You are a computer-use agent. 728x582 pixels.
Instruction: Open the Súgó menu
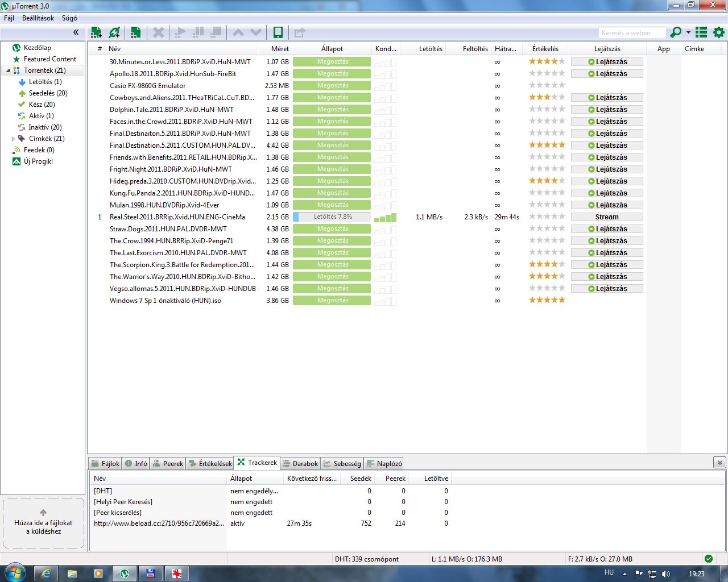pyautogui.click(x=69, y=18)
